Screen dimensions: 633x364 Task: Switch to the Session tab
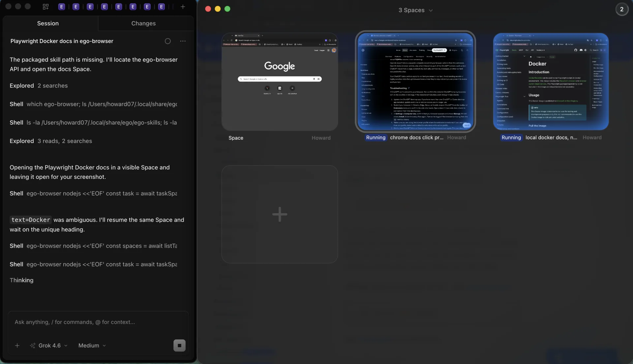[48, 23]
